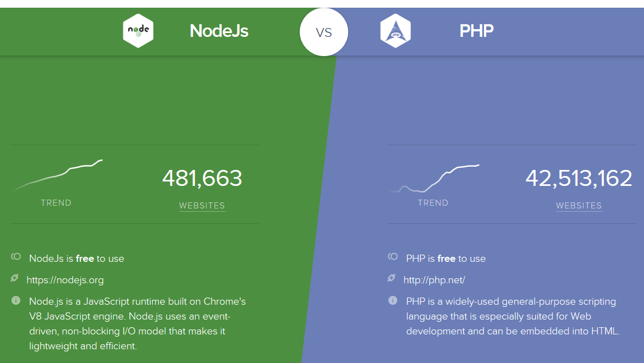Click the PHP heading title
This screenshot has width=644, height=363.
[x=476, y=31]
